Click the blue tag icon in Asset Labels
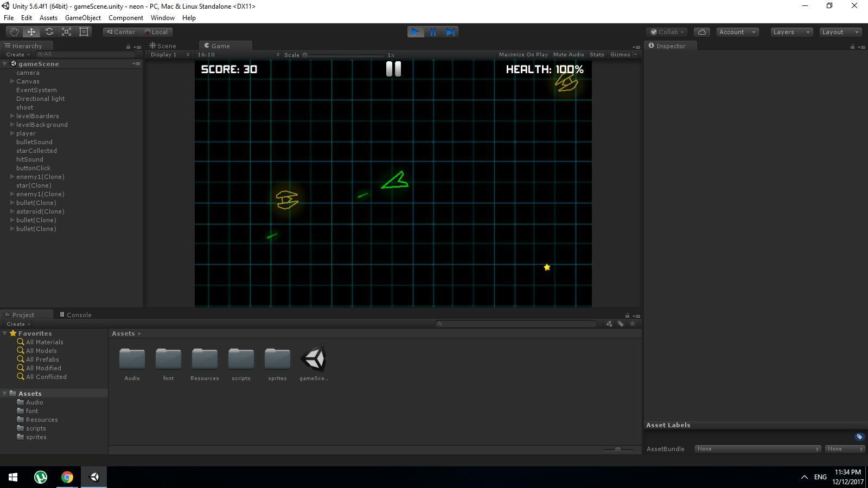868x488 pixels. 859,436
